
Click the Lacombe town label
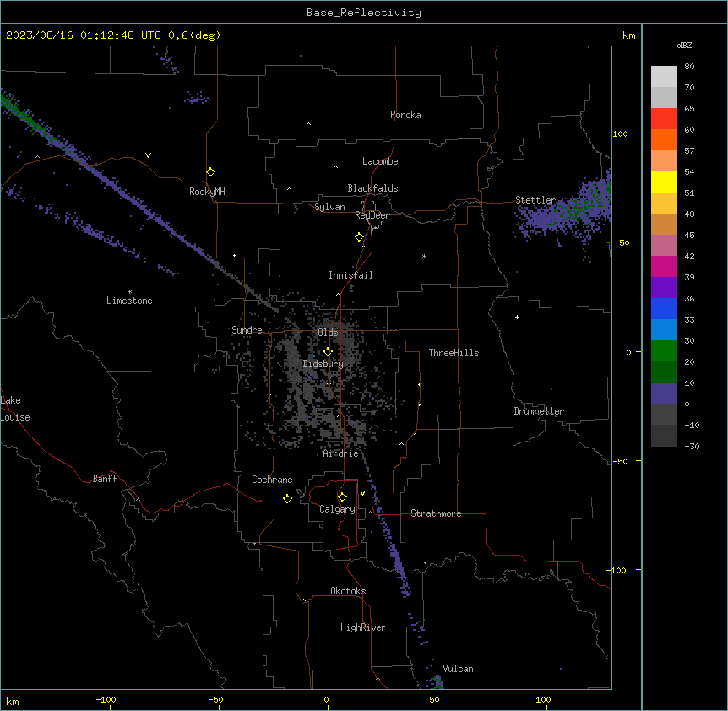tap(380, 161)
